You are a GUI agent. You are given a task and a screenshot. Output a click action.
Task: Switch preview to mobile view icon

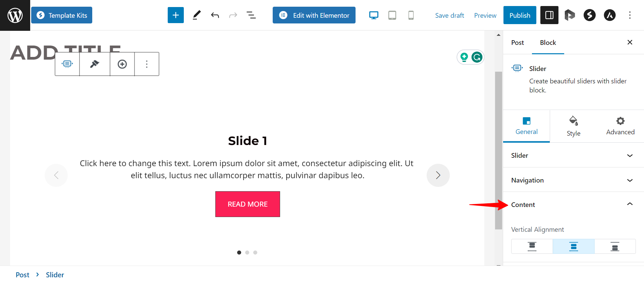tap(411, 15)
